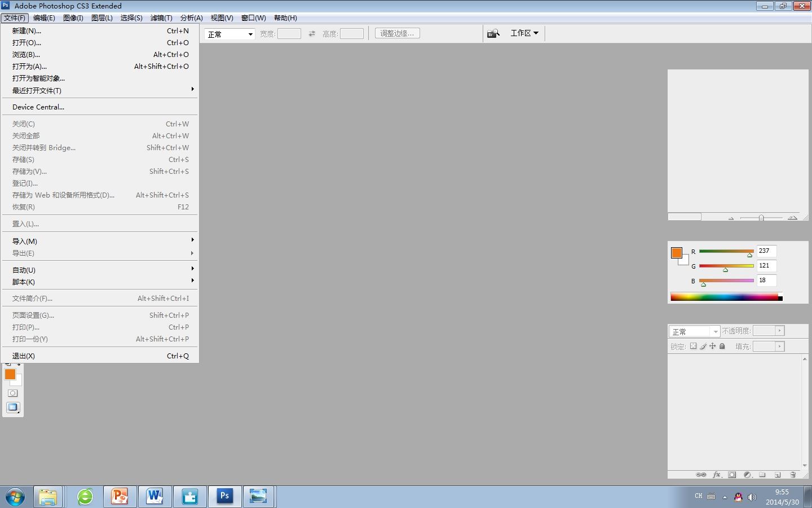Click the delete layer trash icon
The image size is (812, 508).
click(793, 475)
